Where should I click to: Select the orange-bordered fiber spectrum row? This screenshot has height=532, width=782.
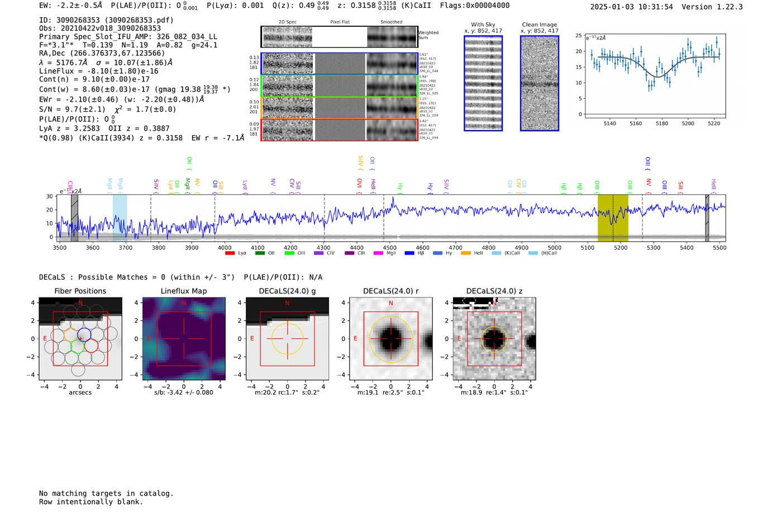coord(340,108)
